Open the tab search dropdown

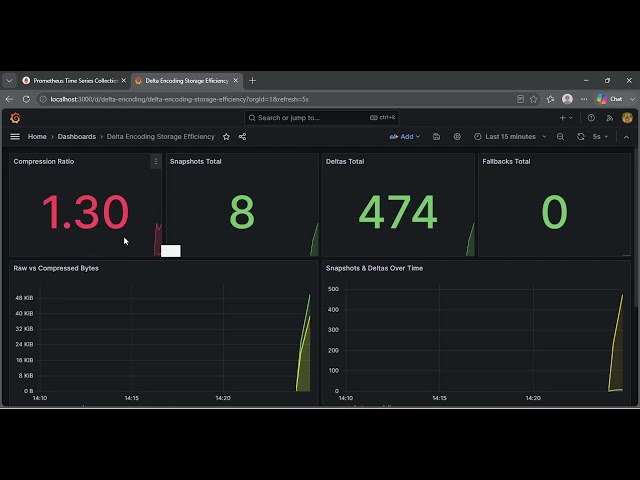9,81
